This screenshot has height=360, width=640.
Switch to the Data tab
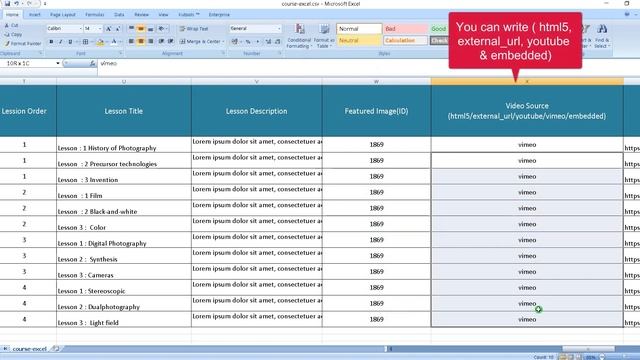pos(119,15)
